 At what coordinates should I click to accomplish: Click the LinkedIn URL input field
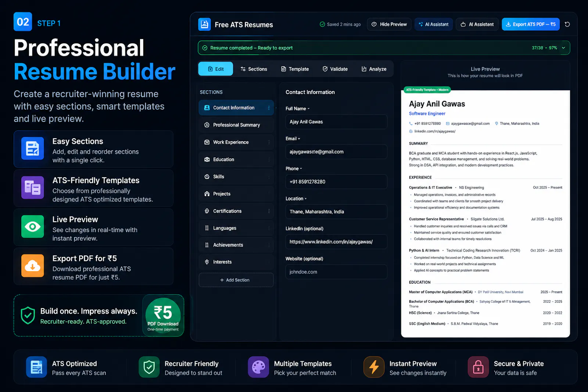336,242
